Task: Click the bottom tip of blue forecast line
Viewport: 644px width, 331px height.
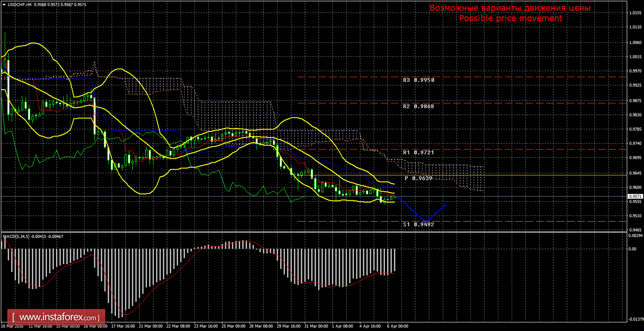Action: tap(426, 222)
